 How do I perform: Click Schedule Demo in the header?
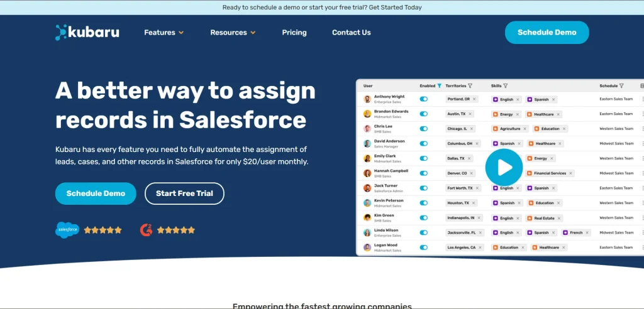pos(547,33)
